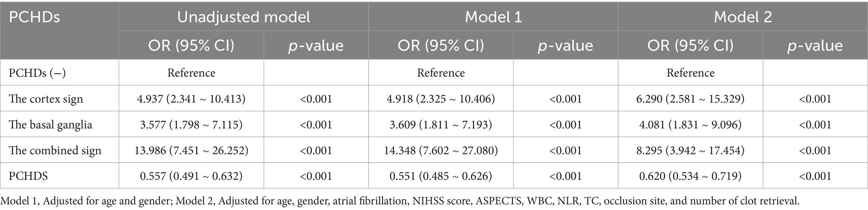Click the value 14.348 (7.602 ~ 27.080)
This screenshot has height=210, width=868.
click(441, 150)
